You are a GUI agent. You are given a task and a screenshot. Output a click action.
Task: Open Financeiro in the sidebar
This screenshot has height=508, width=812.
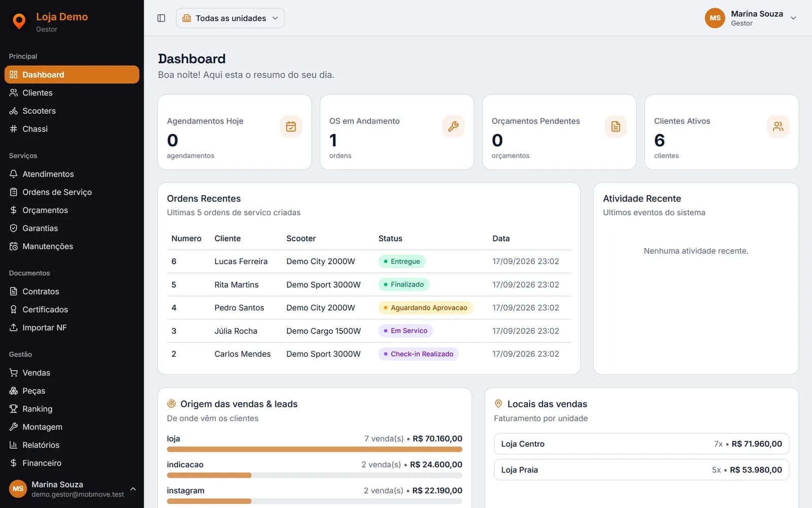click(x=72, y=463)
